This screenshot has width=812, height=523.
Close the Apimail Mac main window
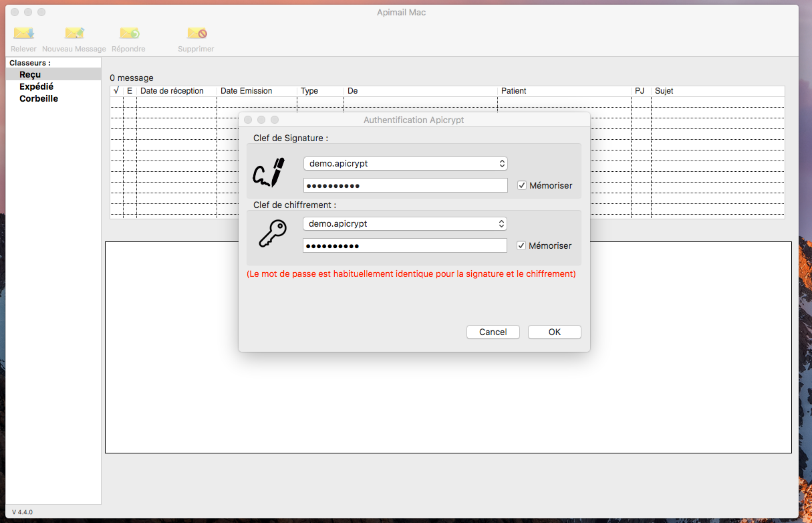[15, 12]
